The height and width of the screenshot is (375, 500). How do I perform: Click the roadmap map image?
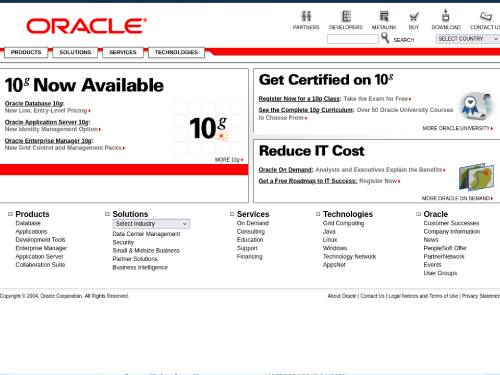[x=476, y=176]
